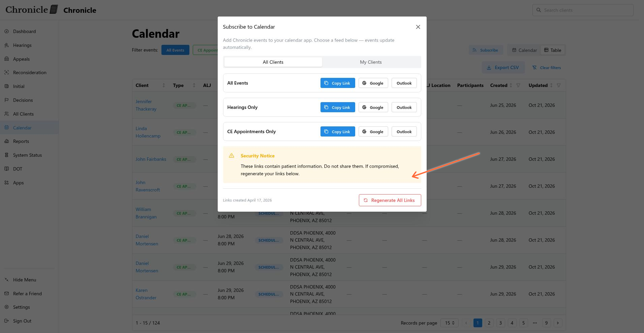Click the Settings gear icon
The height and width of the screenshot is (333, 644).
click(x=6, y=307)
